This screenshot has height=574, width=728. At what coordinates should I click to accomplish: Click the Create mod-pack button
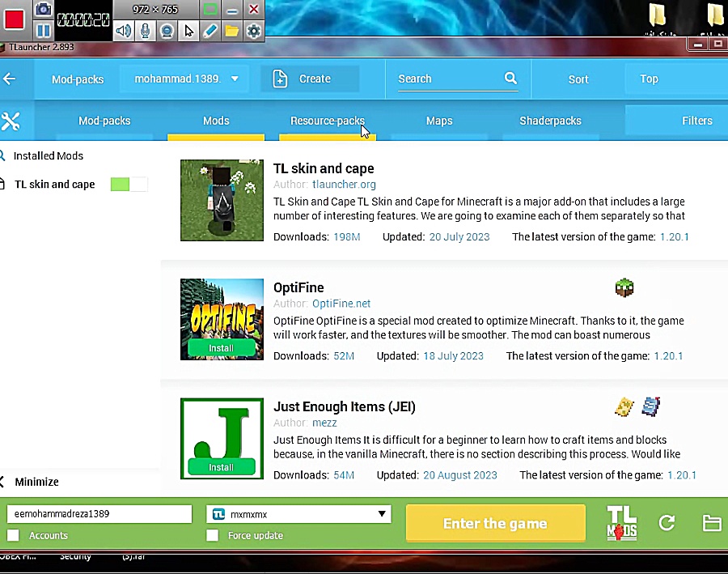[x=310, y=79]
